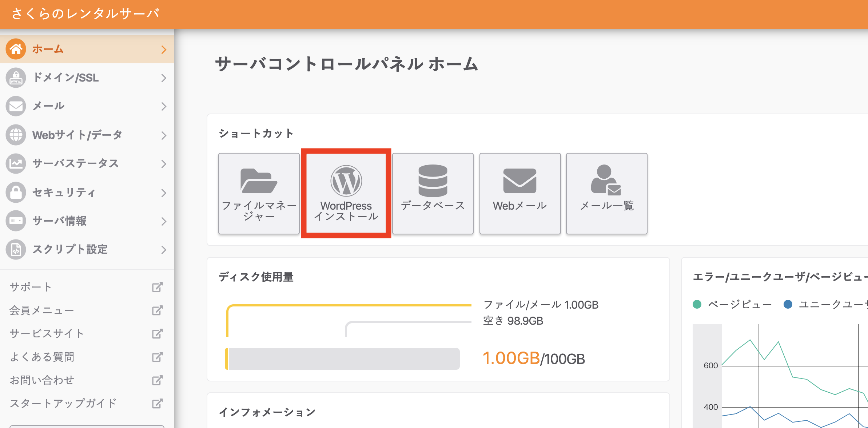This screenshot has height=428, width=868.
Task: Click さくらのレンタルサーバ header title
Action: [x=85, y=14]
